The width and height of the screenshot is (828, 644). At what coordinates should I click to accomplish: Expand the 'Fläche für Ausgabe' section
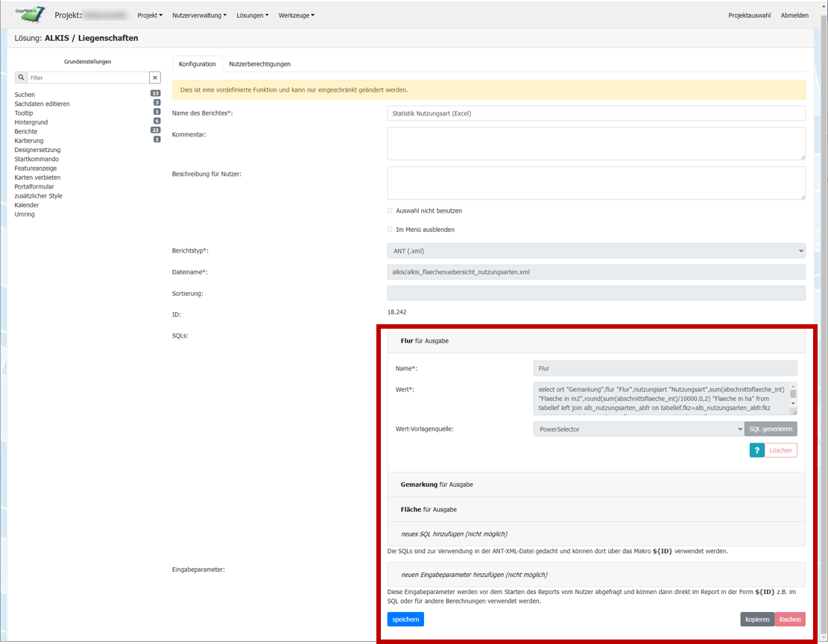pyautogui.click(x=429, y=509)
